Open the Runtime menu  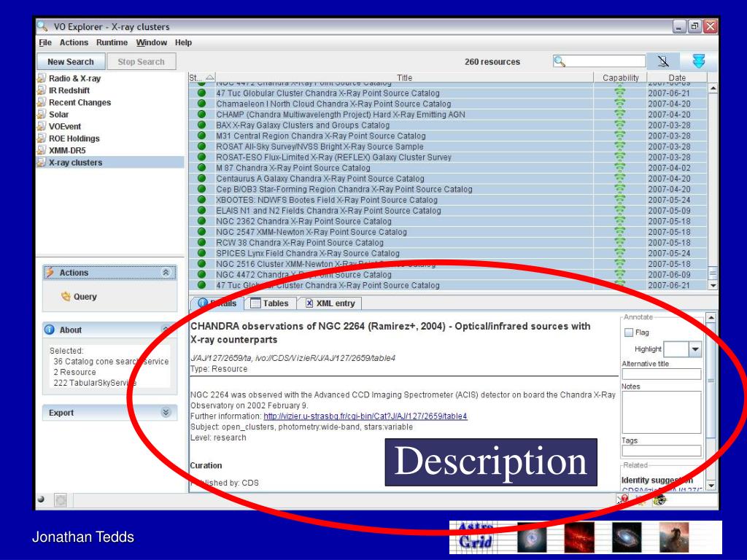pyautogui.click(x=112, y=42)
